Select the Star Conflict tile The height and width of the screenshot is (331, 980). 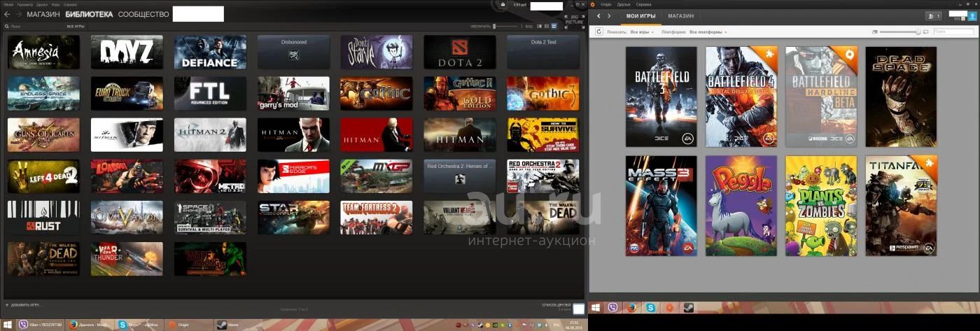click(293, 218)
